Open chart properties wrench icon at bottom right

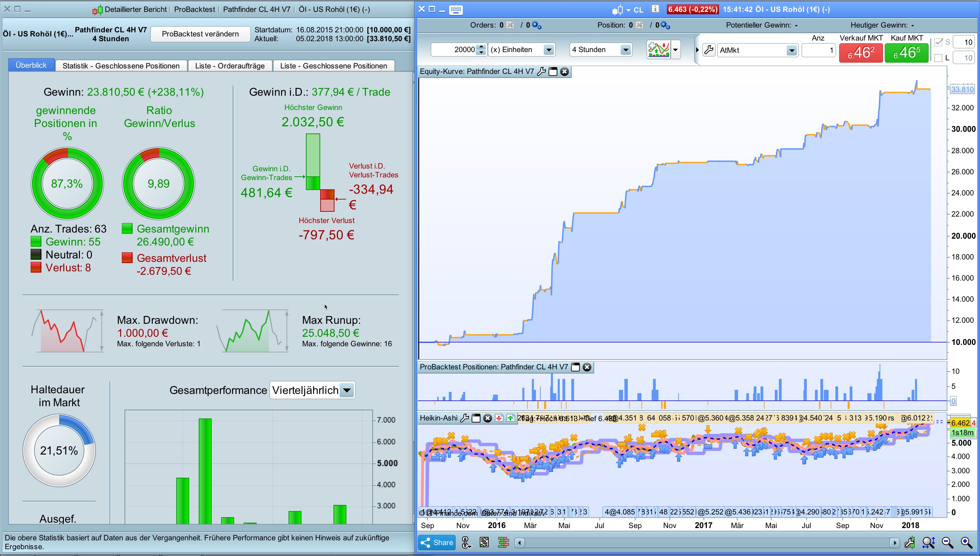910,542
